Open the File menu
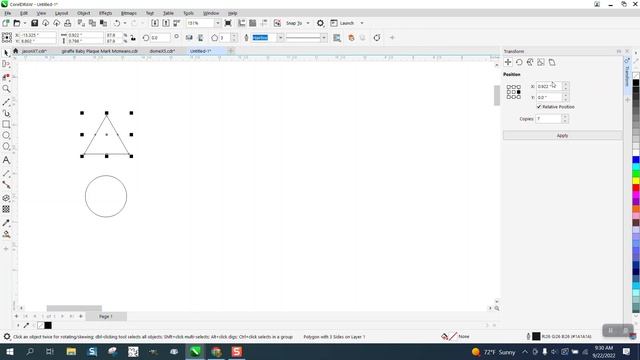This screenshot has height=360, width=640. coord(7,13)
